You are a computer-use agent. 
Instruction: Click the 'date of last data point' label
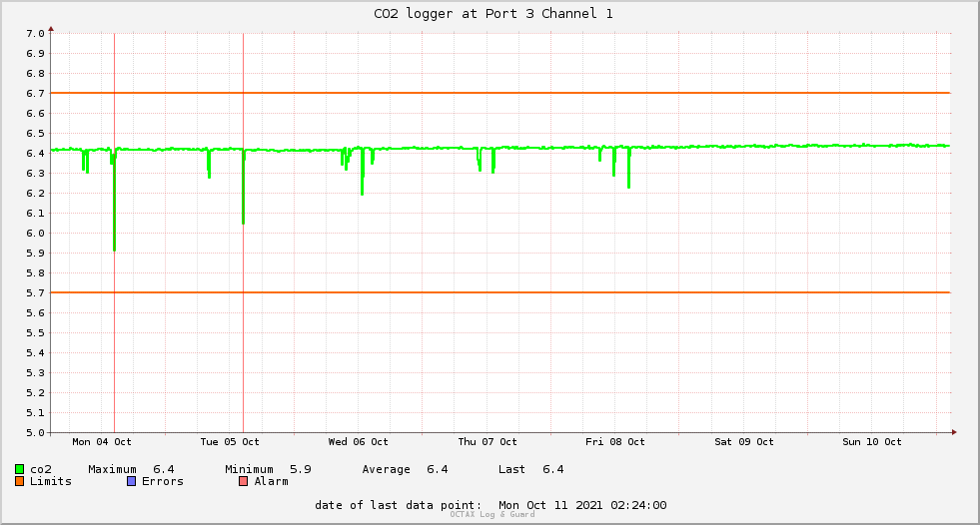399,505
